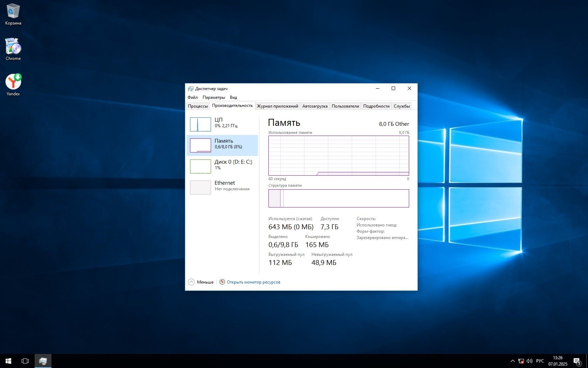
Task: Collapse Task Manager with Меньше button
Action: pyautogui.click(x=201, y=282)
